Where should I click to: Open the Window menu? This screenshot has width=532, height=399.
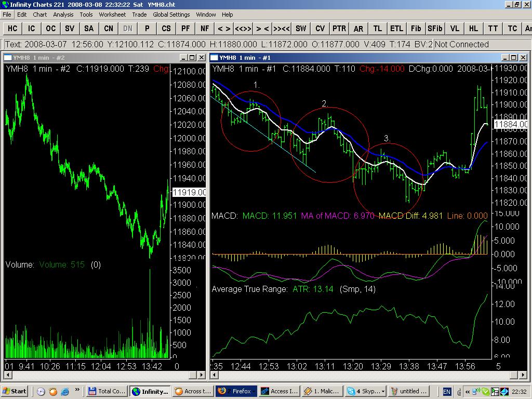[x=206, y=15]
